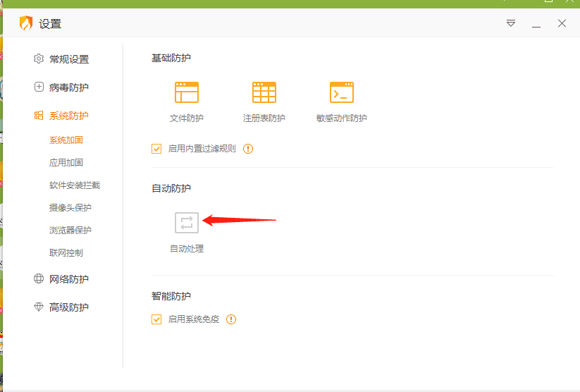Expand the 网络防护 section

[x=68, y=279]
